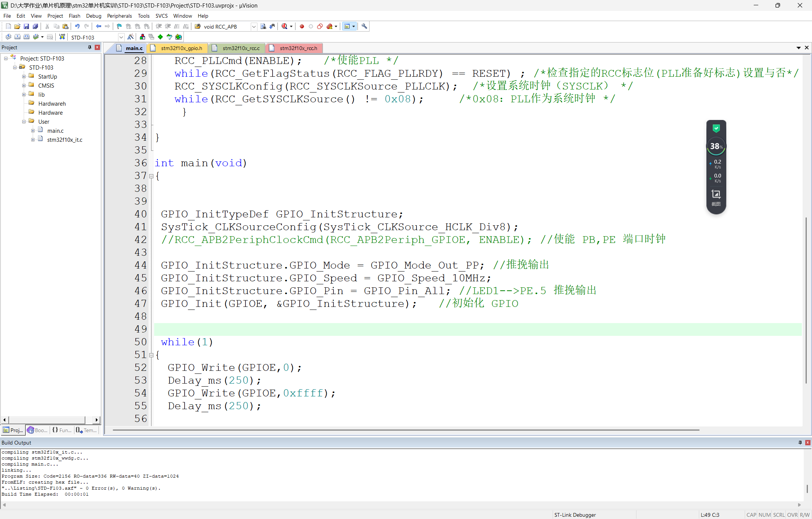Pin the Build Output panel

click(800, 443)
